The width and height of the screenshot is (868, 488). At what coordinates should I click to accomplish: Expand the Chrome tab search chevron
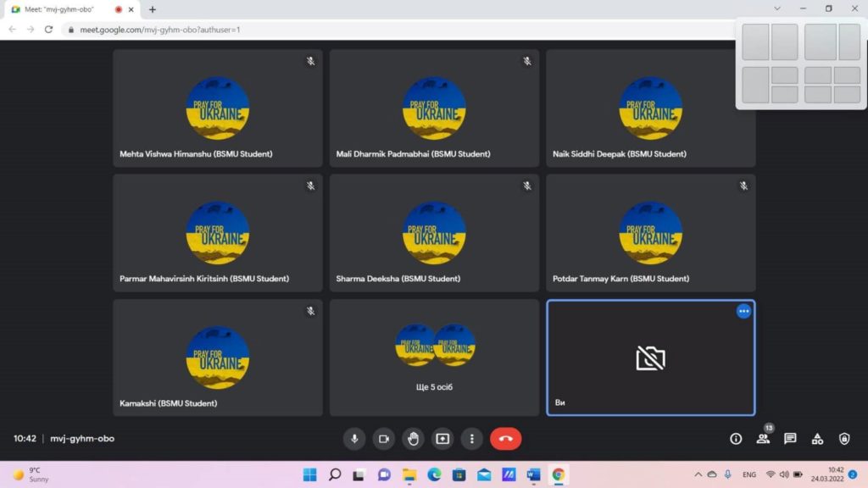(x=777, y=8)
